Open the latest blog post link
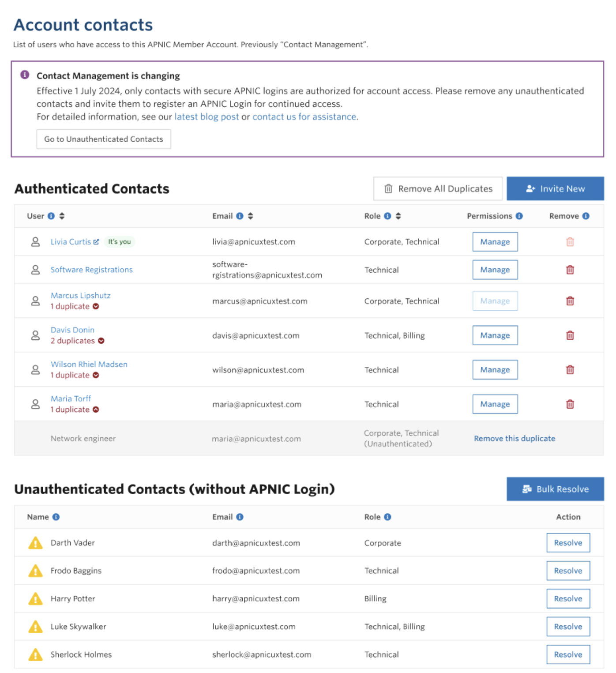This screenshot has height=673, width=616. click(207, 117)
